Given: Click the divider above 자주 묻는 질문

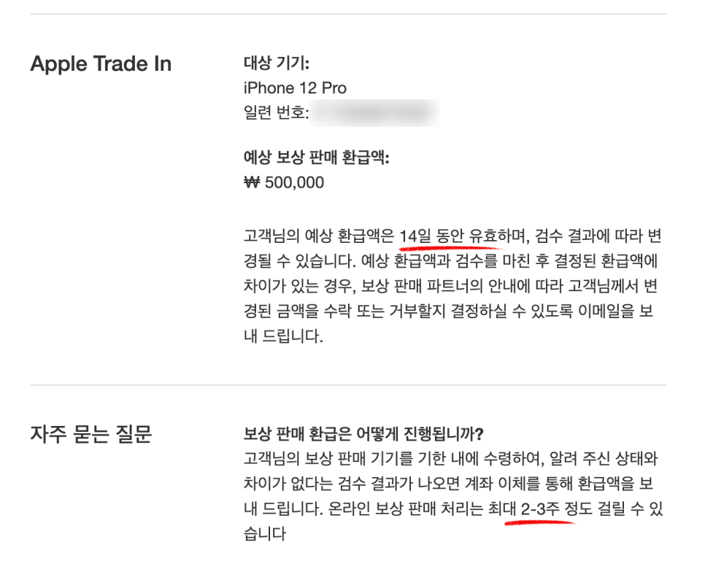Looking at the screenshot, I should (x=348, y=384).
